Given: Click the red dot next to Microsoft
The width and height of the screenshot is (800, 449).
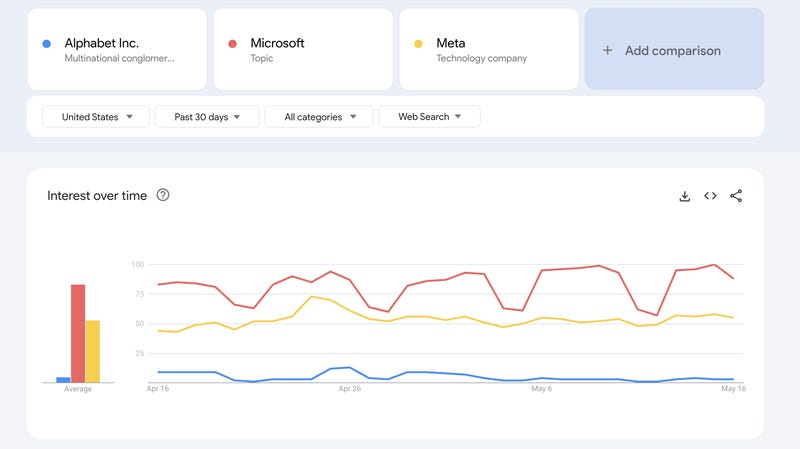Looking at the screenshot, I should (232, 44).
